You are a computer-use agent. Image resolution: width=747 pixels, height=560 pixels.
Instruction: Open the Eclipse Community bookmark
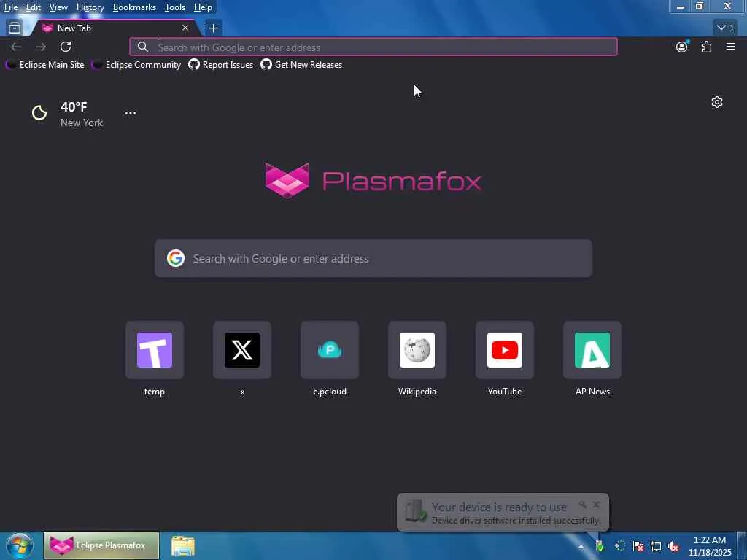[x=136, y=65]
